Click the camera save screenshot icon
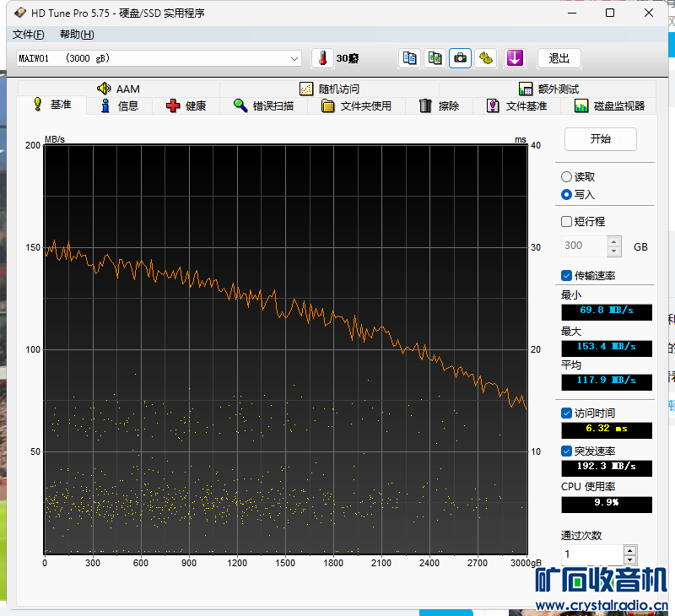 point(460,58)
